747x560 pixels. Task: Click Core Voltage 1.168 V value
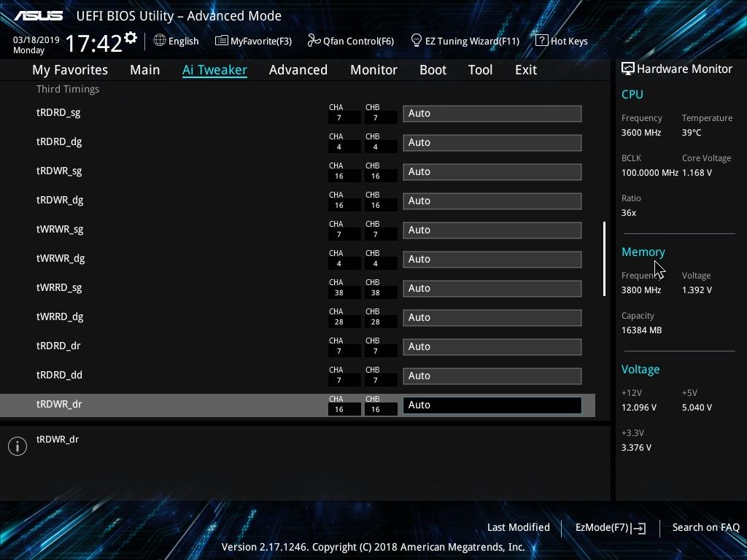click(697, 172)
